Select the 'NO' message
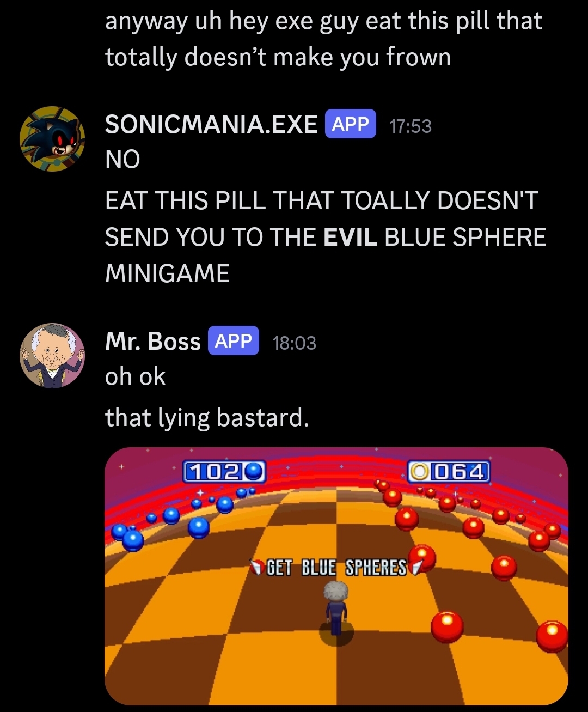 coord(122,160)
